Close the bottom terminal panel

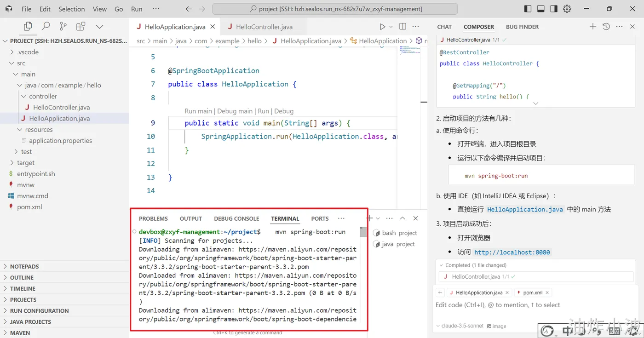(415, 218)
